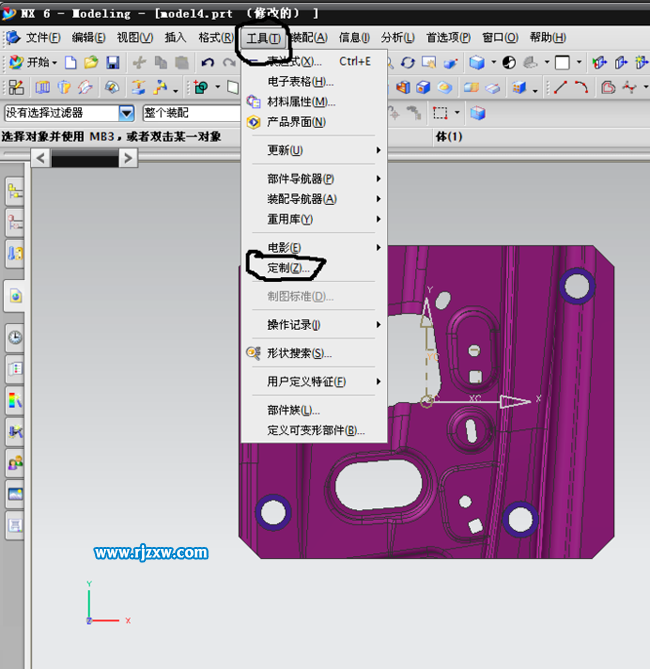650x669 pixels.
Task: Open dropdown arrow beside shaded cube icon
Action: click(x=494, y=62)
